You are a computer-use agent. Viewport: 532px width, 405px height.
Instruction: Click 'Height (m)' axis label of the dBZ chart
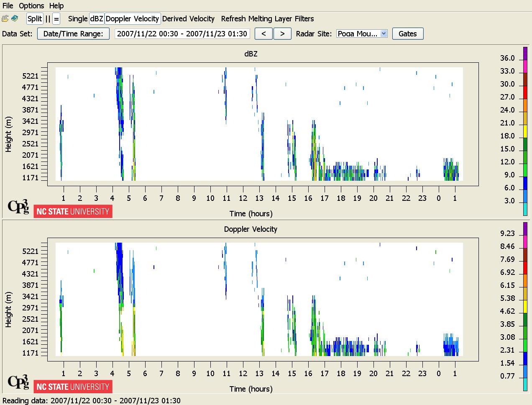coord(9,134)
